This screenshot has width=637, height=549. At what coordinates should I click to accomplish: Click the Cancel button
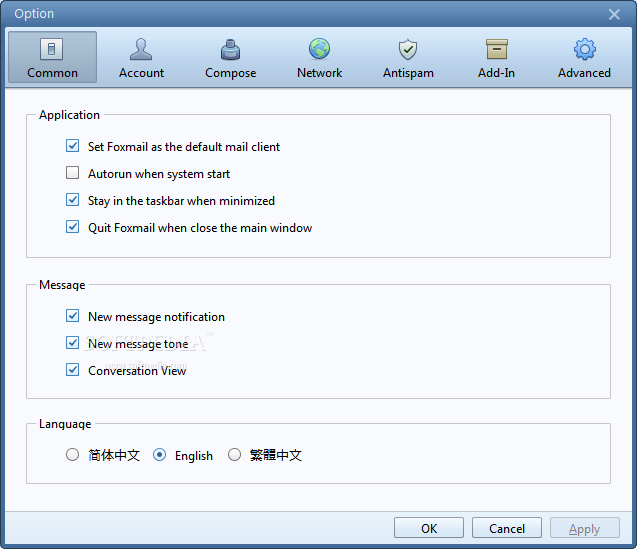pyautogui.click(x=507, y=528)
